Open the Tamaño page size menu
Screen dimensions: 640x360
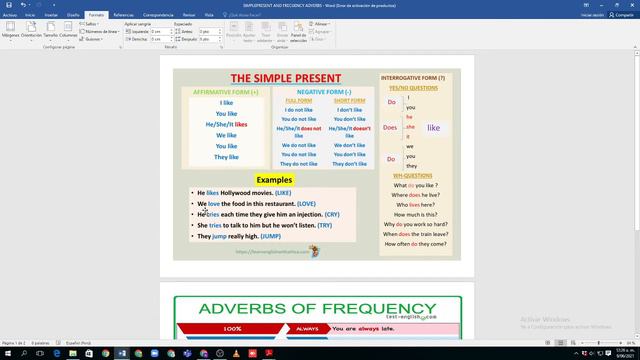pyautogui.click(x=51, y=31)
